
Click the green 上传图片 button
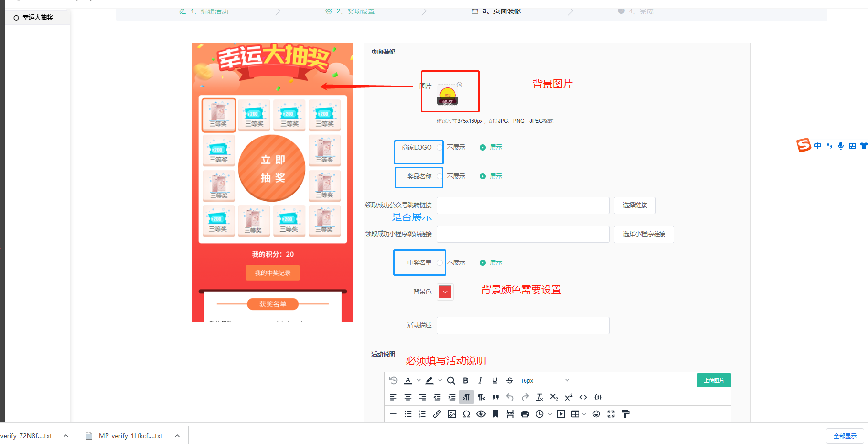(x=714, y=380)
